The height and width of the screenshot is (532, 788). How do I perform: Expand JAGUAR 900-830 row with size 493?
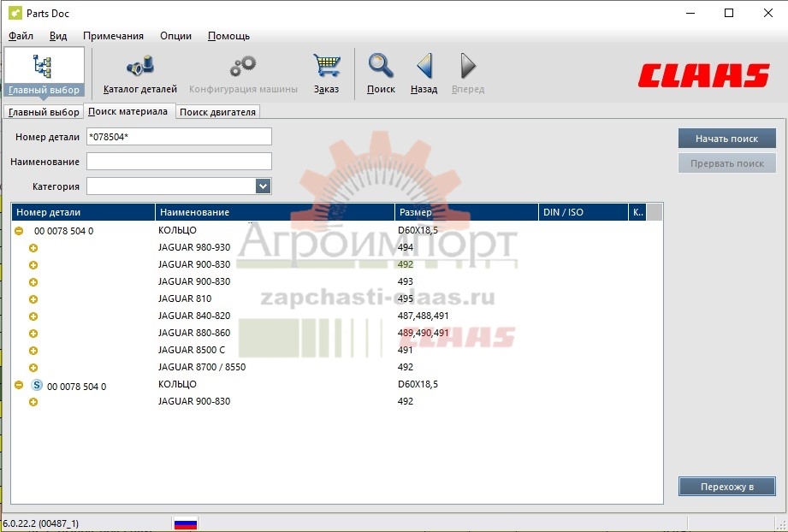tap(33, 282)
